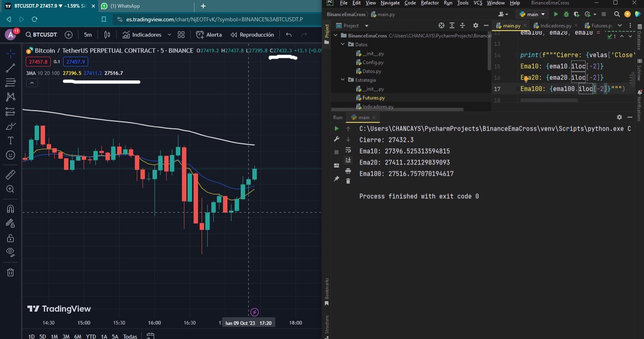
Task: Toggle soft-wrap in the Run console
Action: (348, 150)
